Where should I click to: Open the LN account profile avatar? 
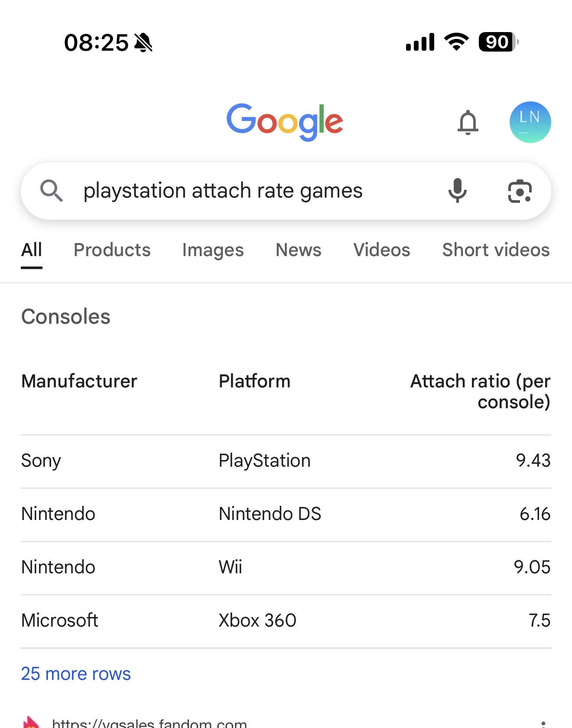[x=530, y=122]
